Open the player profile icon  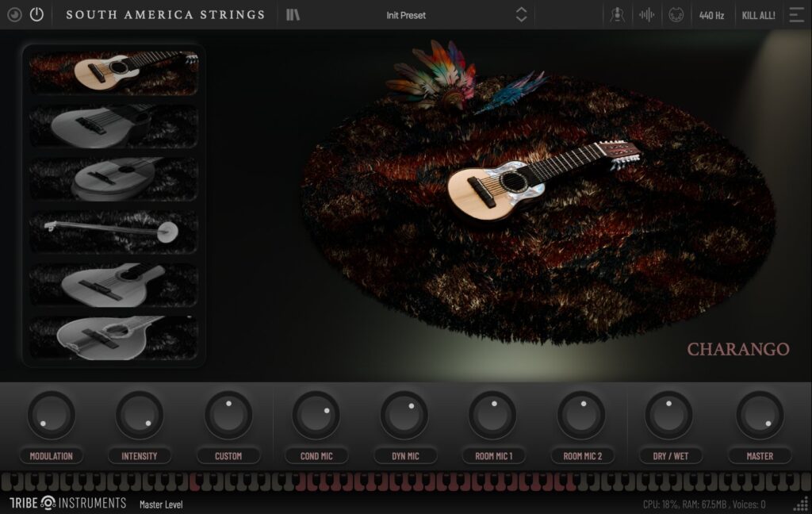click(x=617, y=14)
